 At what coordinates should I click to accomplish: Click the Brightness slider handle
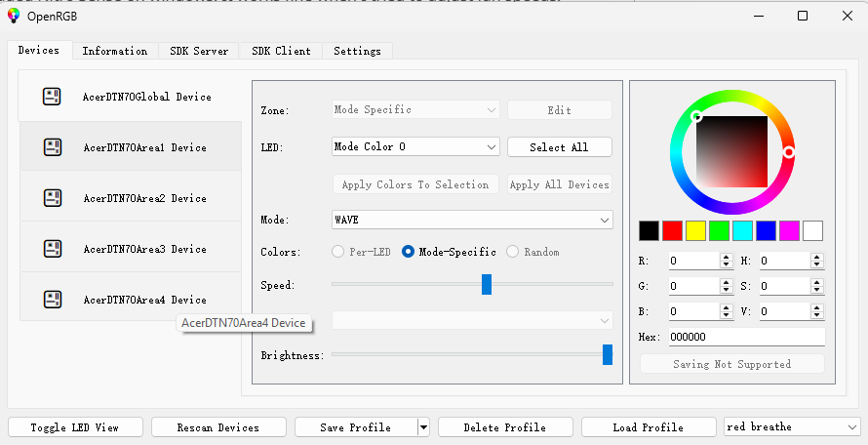pyautogui.click(x=608, y=354)
